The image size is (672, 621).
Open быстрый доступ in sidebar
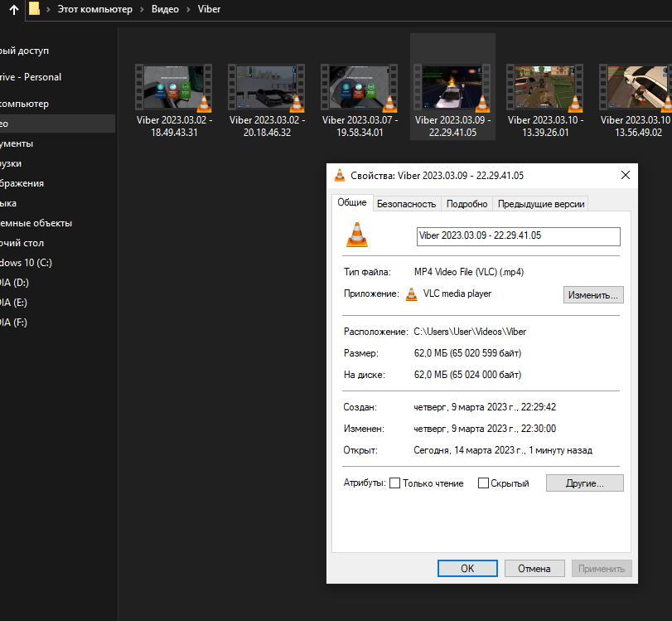click(x=24, y=51)
